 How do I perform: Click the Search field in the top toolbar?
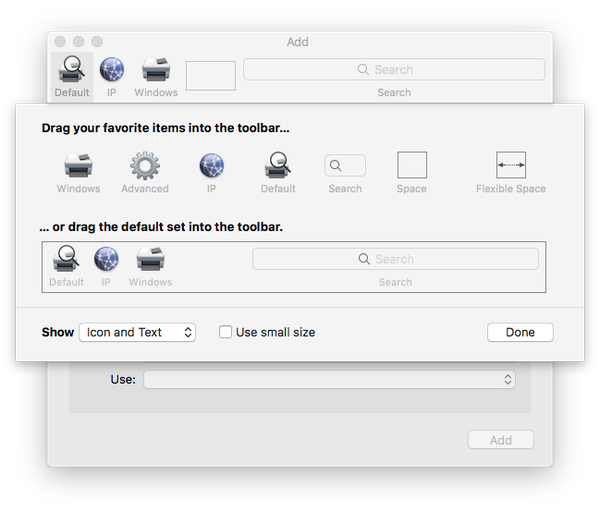(394, 70)
